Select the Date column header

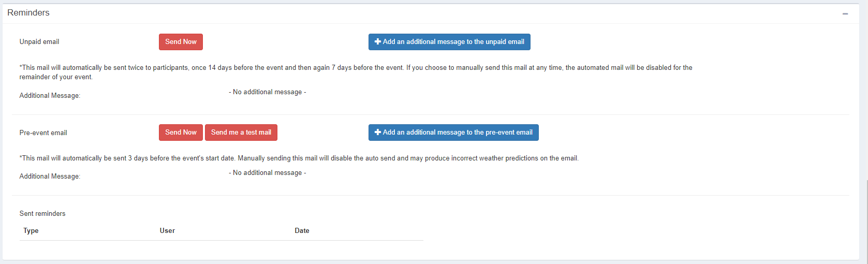tap(302, 231)
